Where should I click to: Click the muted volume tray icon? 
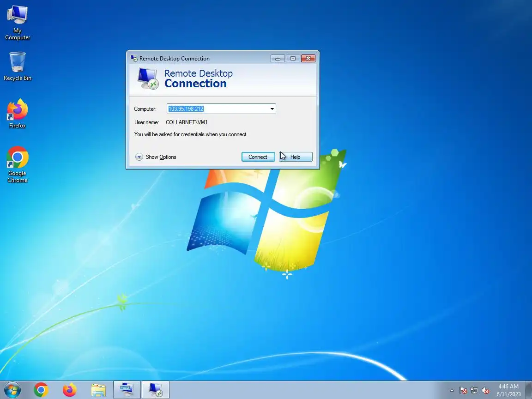(x=485, y=391)
